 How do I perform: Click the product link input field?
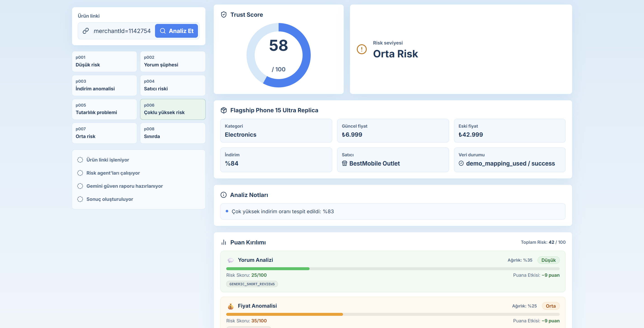tap(122, 31)
